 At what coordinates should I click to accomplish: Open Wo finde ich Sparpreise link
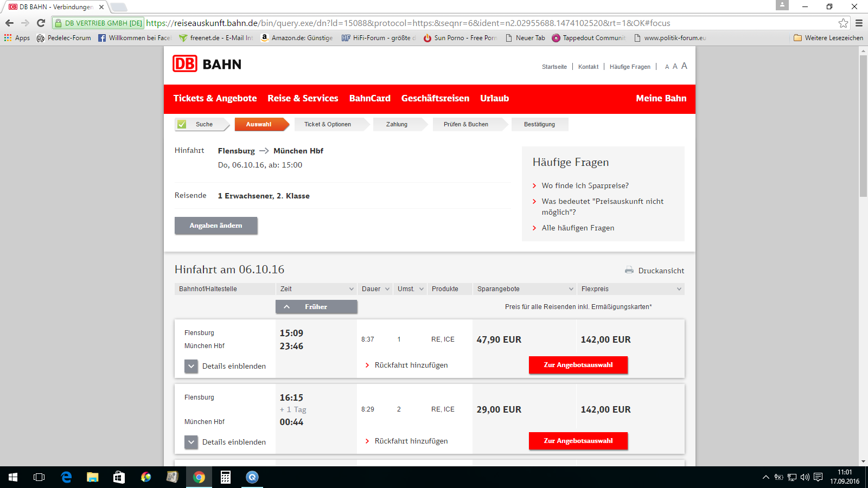tap(585, 186)
